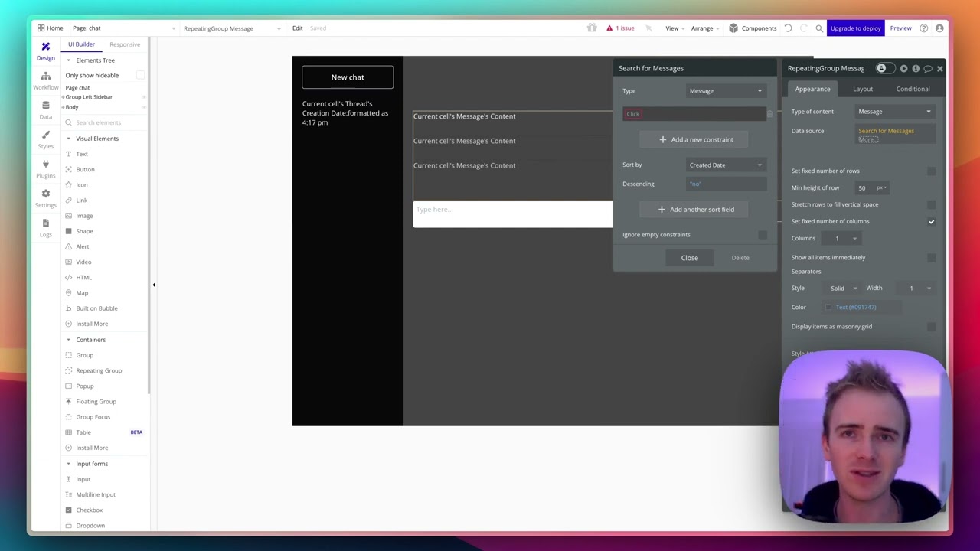Enable Display items as masonry grid

(x=931, y=327)
